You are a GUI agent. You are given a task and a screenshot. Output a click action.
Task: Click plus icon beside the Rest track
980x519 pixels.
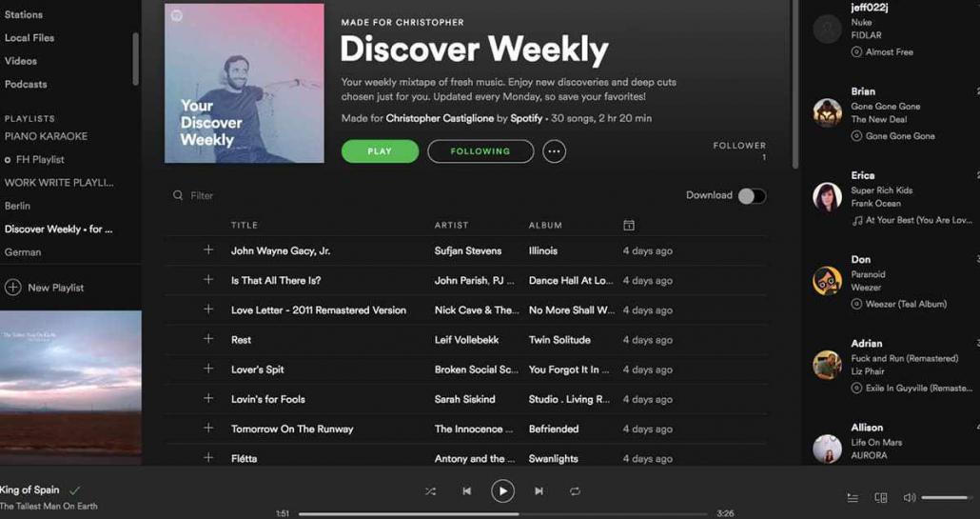pos(208,339)
